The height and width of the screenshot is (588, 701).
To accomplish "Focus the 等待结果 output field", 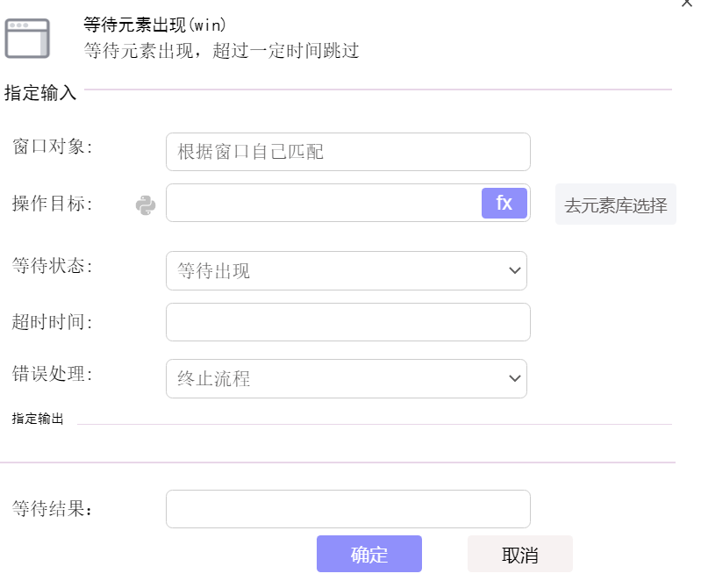I will click(x=347, y=509).
